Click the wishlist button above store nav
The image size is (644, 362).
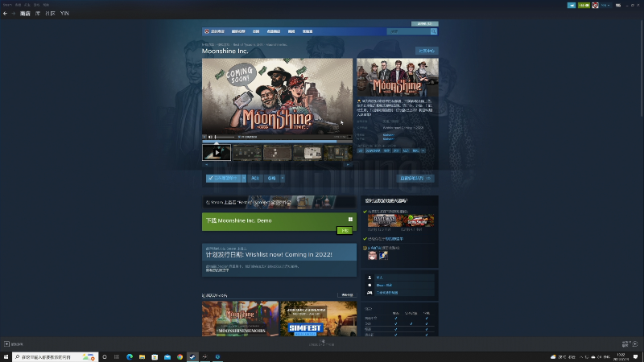point(425,24)
